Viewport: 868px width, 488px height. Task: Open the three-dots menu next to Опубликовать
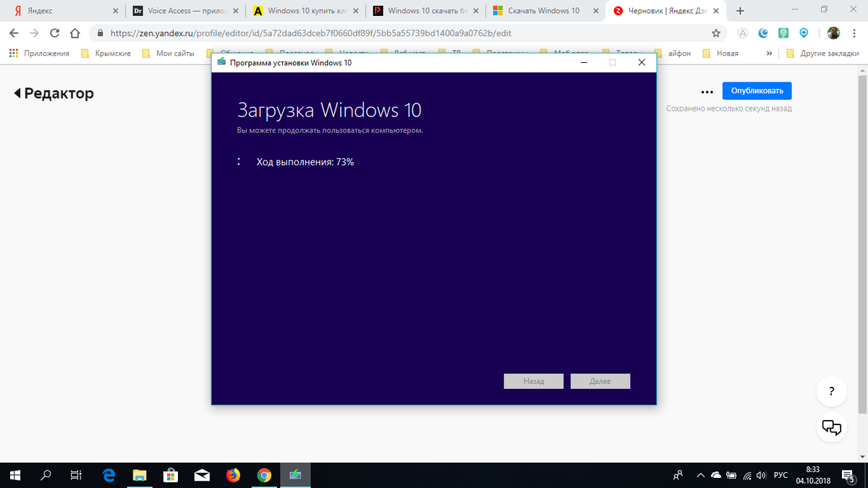coord(707,92)
